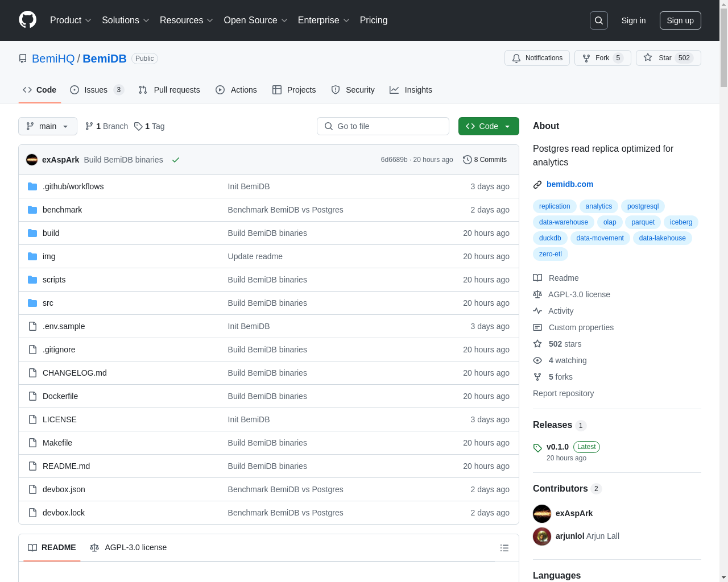Click exAspArk contributor avatar in Contributors
The image size is (728, 582).
click(x=542, y=513)
